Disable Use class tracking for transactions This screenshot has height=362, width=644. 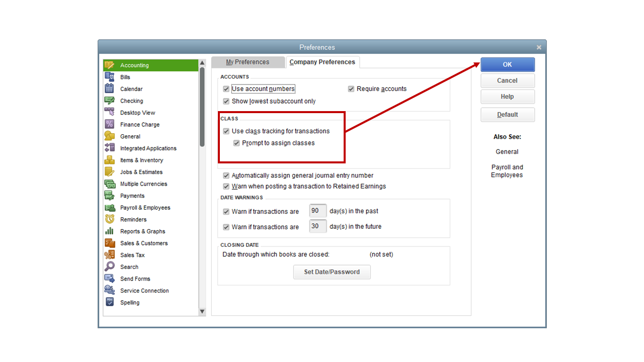coord(226,131)
